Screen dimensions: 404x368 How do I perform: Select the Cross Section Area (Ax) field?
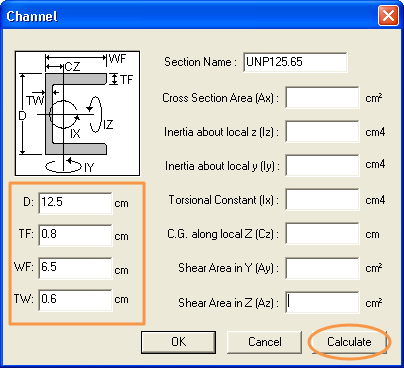tap(322, 97)
